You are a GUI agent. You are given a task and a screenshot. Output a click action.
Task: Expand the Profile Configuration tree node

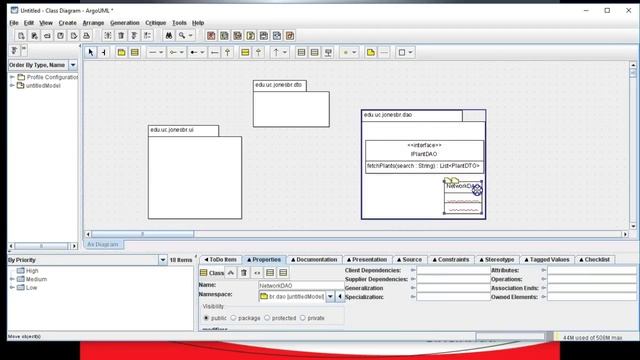coord(12,77)
